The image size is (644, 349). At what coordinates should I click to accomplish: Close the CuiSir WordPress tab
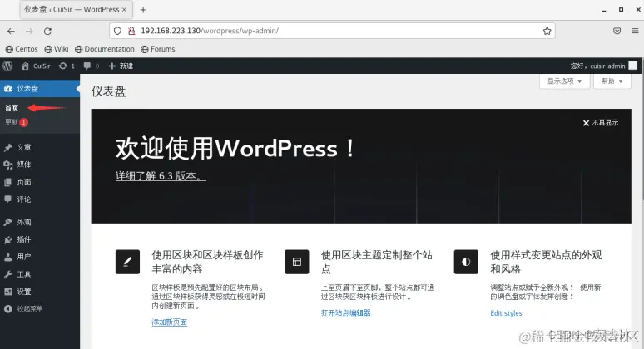tap(124, 9)
